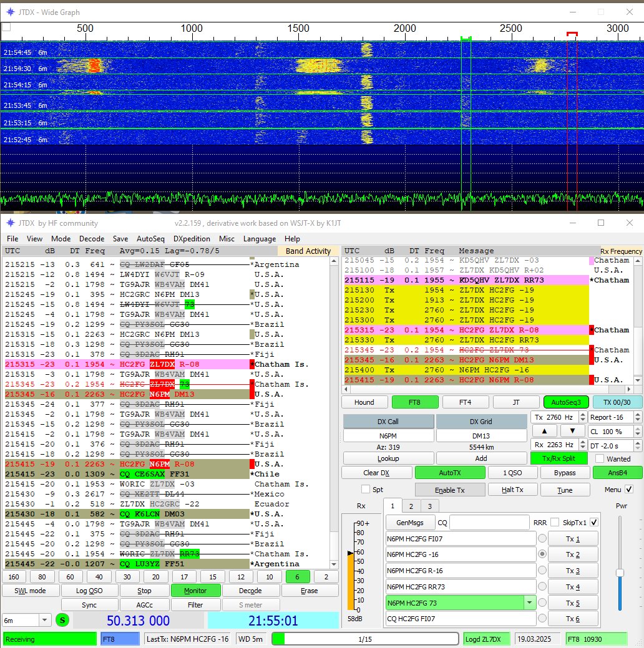Click the JTDX main window title icon

pos(11,223)
